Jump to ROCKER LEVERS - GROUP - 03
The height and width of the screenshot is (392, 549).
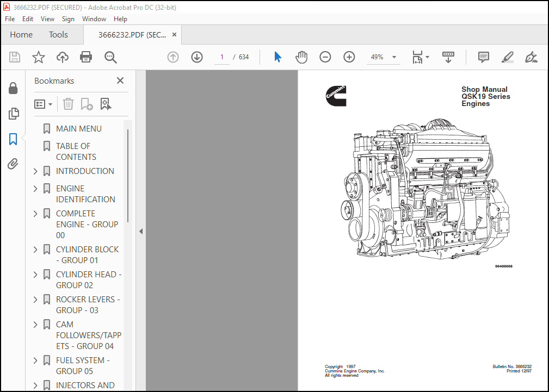pyautogui.click(x=88, y=305)
